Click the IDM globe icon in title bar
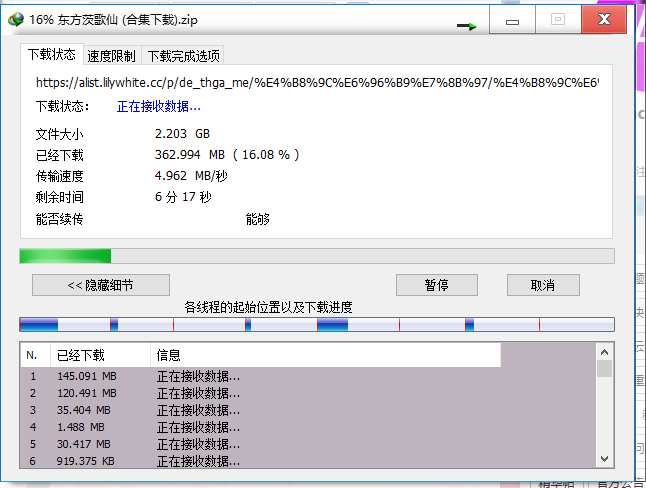The height and width of the screenshot is (488, 646). tap(16, 19)
